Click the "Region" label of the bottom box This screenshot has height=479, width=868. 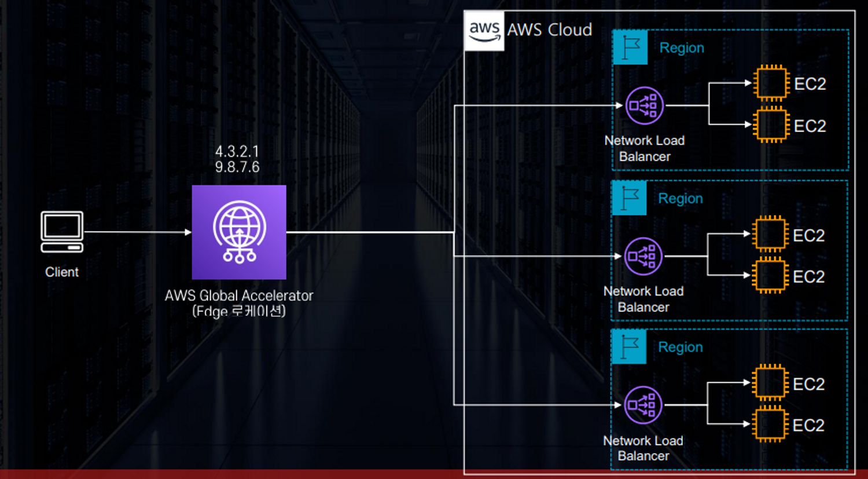[681, 348]
